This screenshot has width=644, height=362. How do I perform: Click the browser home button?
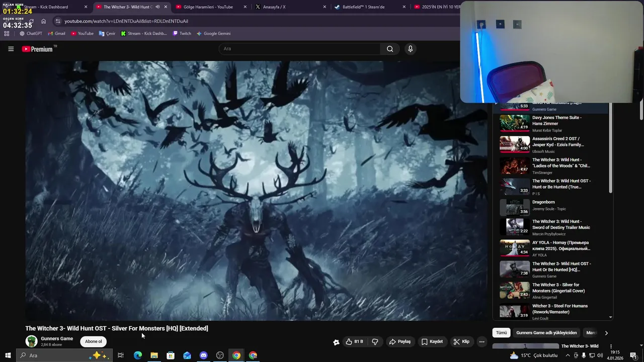[44, 21]
